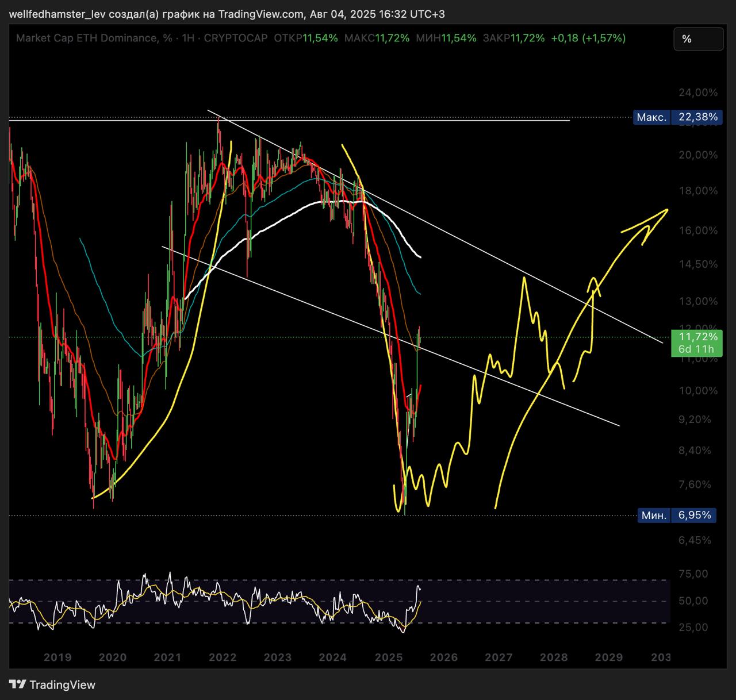Click the ЗАКР 11,72% value
The image size is (736, 700).
tap(513, 39)
